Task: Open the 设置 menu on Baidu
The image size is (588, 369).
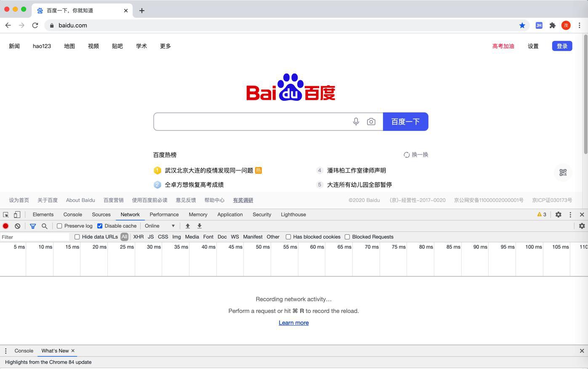Action: (x=533, y=46)
